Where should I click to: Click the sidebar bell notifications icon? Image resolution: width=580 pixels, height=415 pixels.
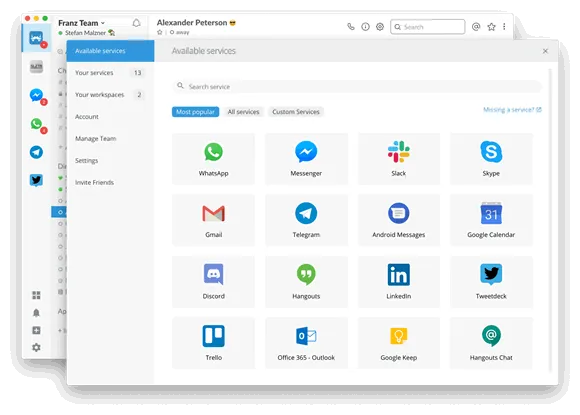click(x=36, y=313)
